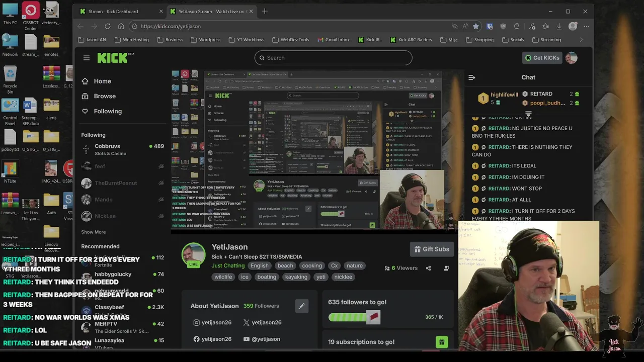Open the Web Hosting bookmarks folder

click(132, 40)
